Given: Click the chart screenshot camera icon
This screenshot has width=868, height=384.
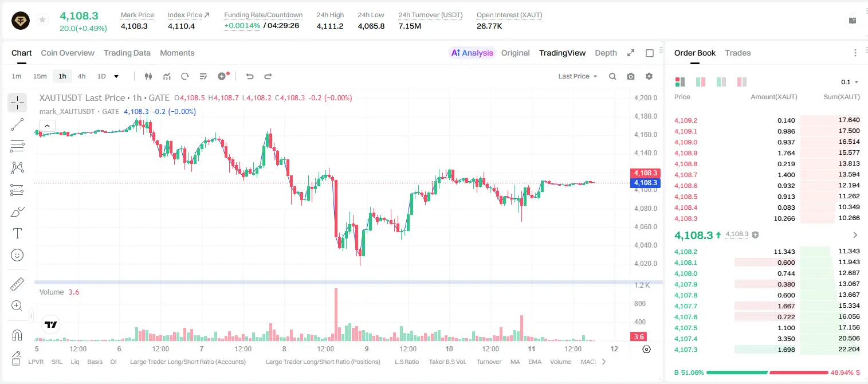Looking at the screenshot, I should pyautogui.click(x=631, y=76).
